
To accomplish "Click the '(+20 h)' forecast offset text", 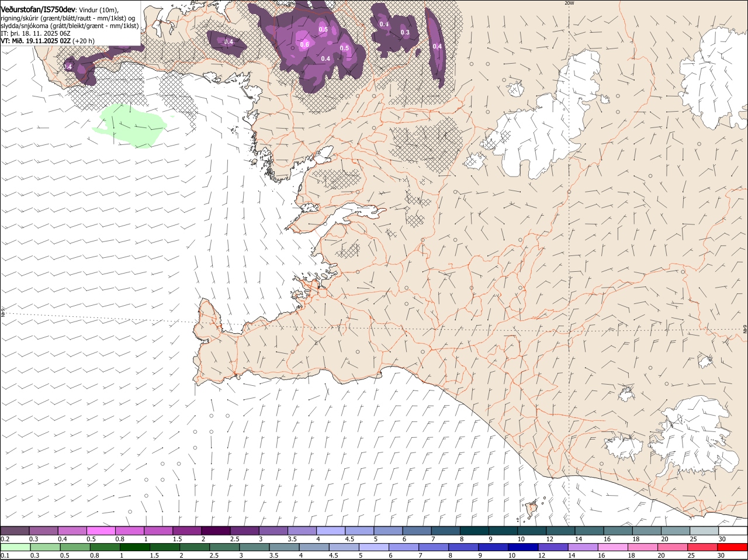I will click(84, 41).
